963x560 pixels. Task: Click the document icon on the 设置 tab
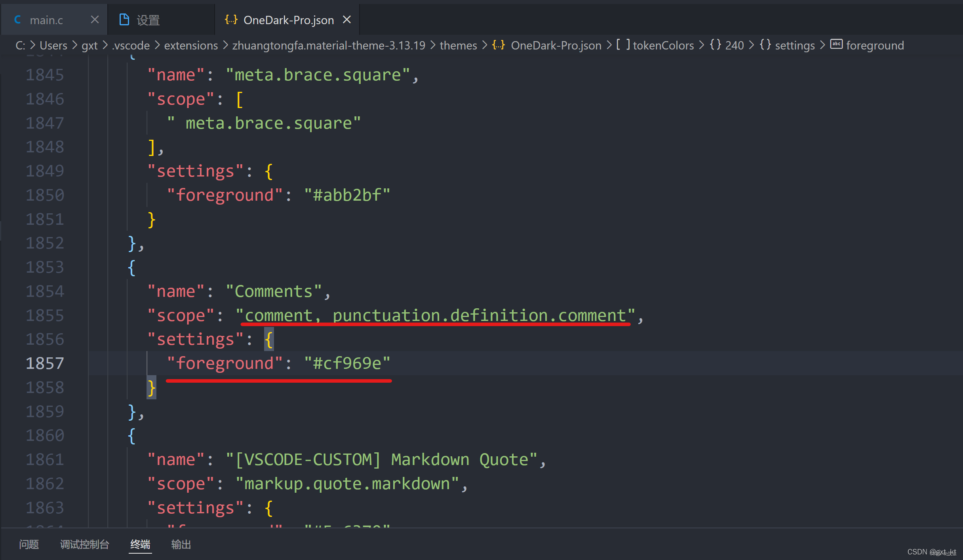[x=124, y=19]
